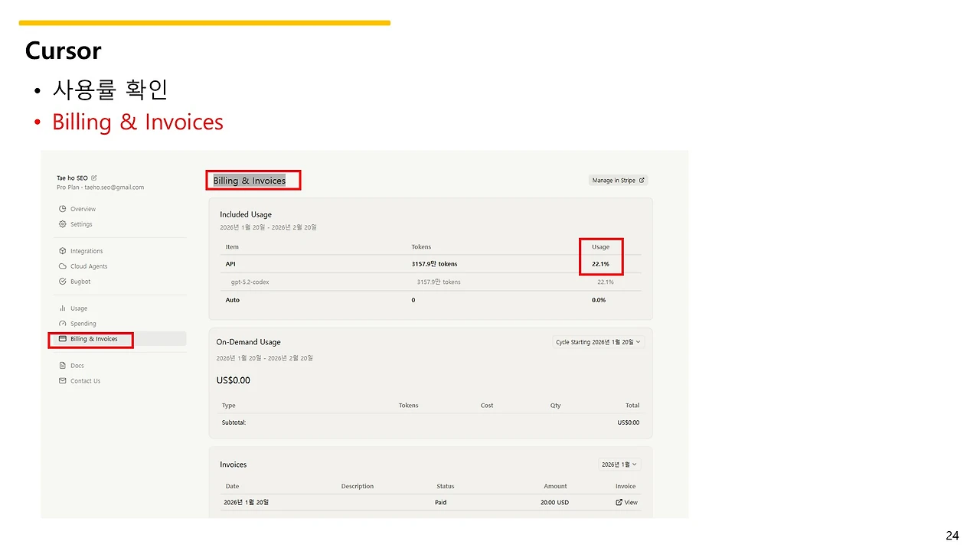Click the Date column header
The height and width of the screenshot is (551, 980).
pyautogui.click(x=232, y=487)
